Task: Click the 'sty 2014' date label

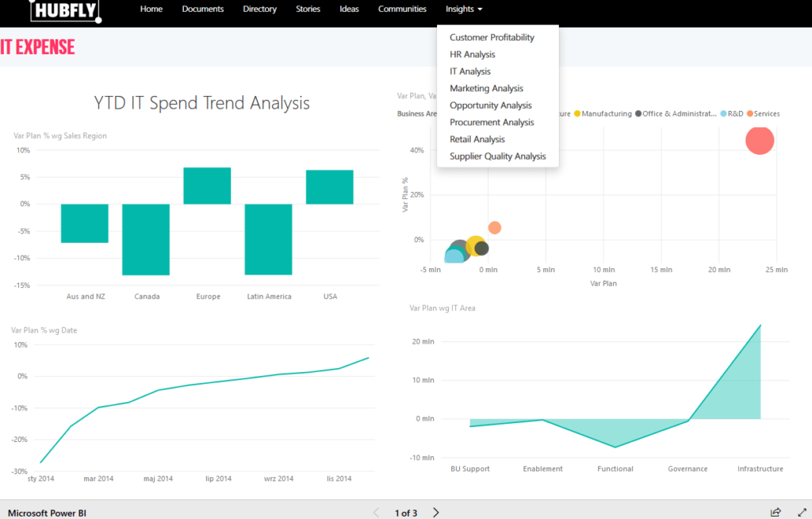Action: (40, 479)
